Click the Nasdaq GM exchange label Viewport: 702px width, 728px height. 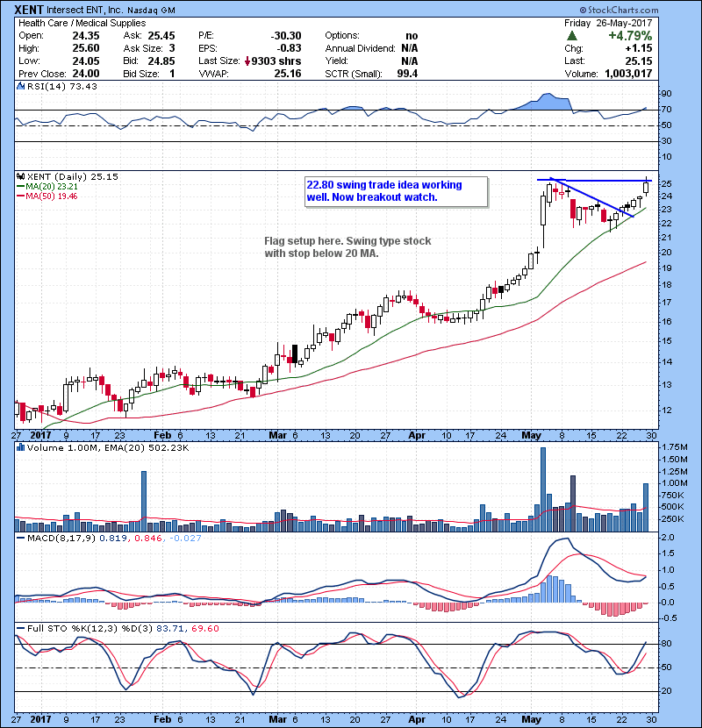point(151,11)
